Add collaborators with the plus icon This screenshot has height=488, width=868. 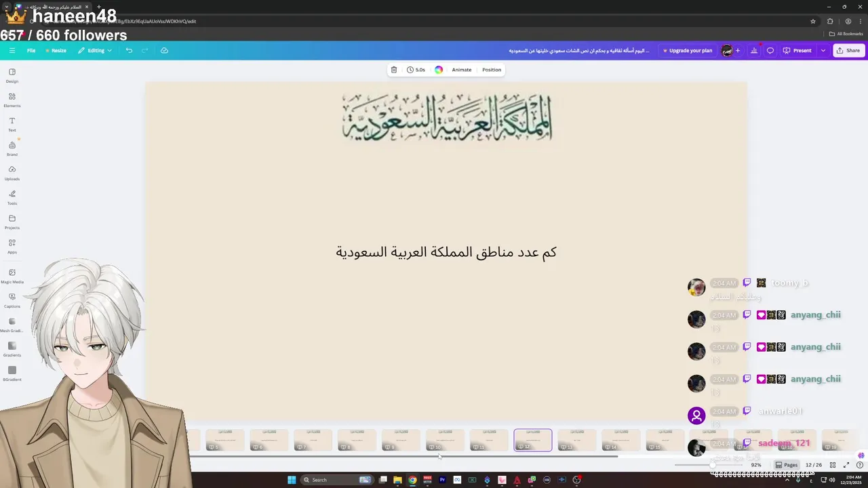pyautogui.click(x=738, y=51)
